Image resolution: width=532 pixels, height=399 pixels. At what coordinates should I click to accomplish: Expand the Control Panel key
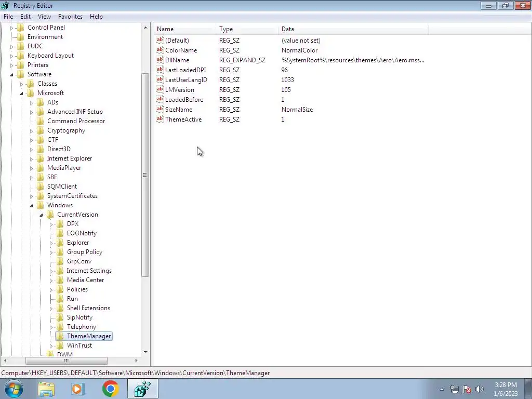pos(11,28)
